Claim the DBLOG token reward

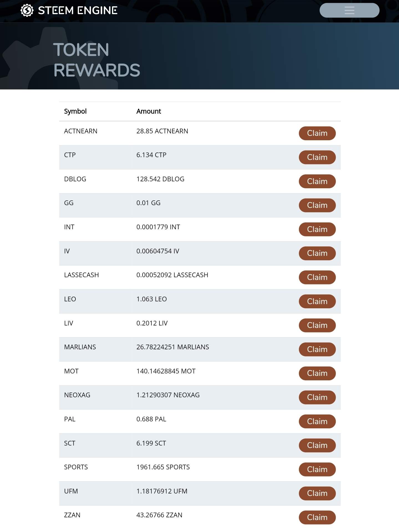click(x=317, y=181)
